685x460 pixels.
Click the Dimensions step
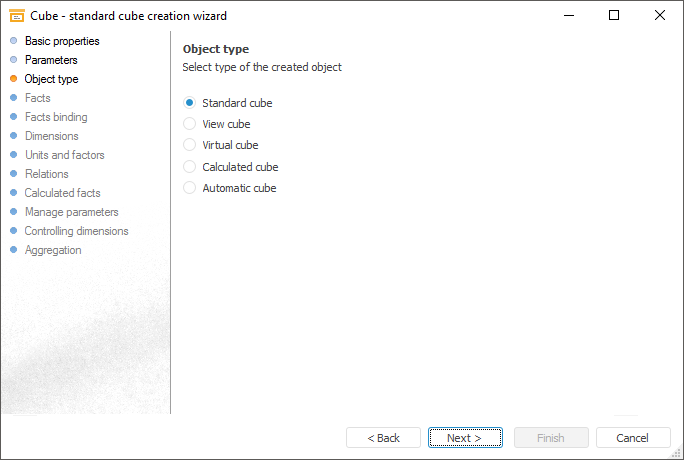pos(51,136)
